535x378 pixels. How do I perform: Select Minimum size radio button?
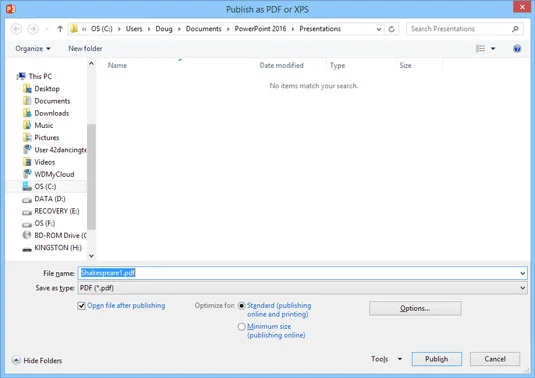coord(241,327)
